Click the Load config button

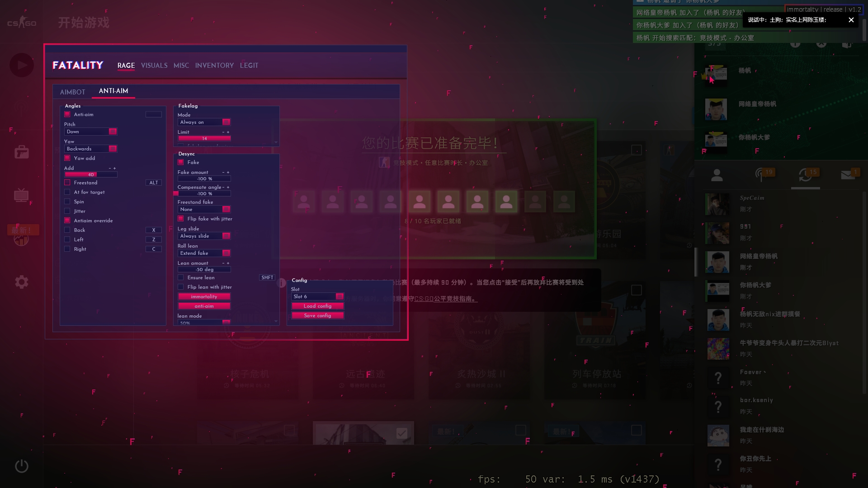click(x=317, y=306)
